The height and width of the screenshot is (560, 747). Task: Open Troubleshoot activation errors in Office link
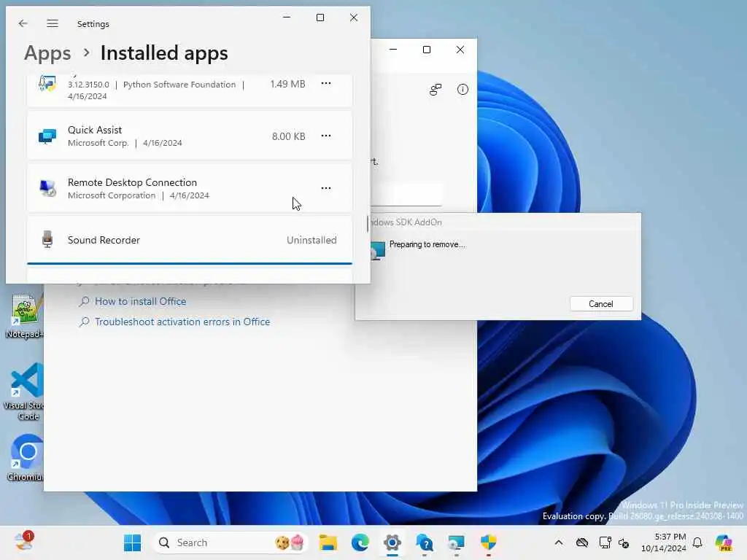(x=182, y=322)
